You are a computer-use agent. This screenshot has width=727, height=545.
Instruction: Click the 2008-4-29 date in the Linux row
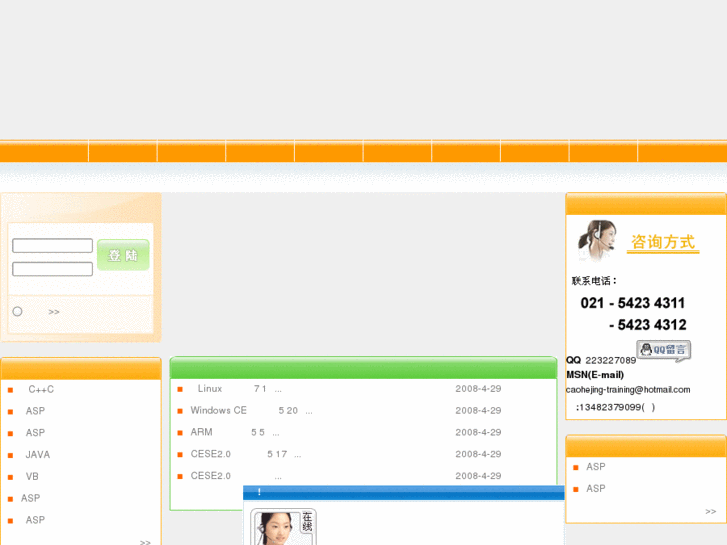[x=478, y=389]
